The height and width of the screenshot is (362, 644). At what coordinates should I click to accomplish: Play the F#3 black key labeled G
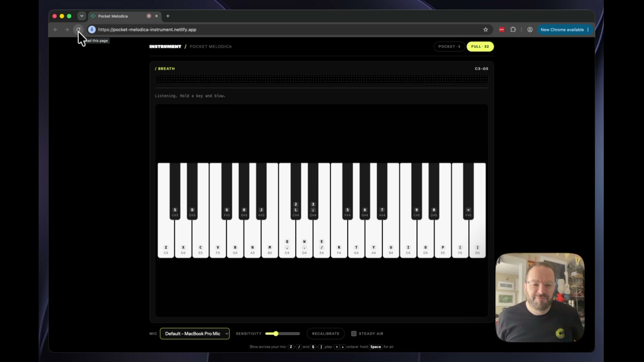point(227,191)
